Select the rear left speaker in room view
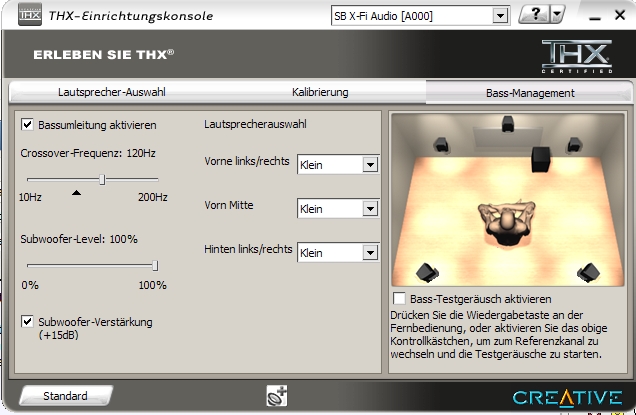636x415 pixels. (427, 273)
